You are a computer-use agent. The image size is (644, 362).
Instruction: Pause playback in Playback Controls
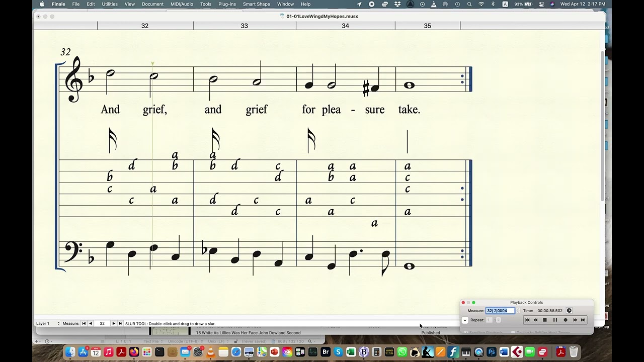point(555,320)
